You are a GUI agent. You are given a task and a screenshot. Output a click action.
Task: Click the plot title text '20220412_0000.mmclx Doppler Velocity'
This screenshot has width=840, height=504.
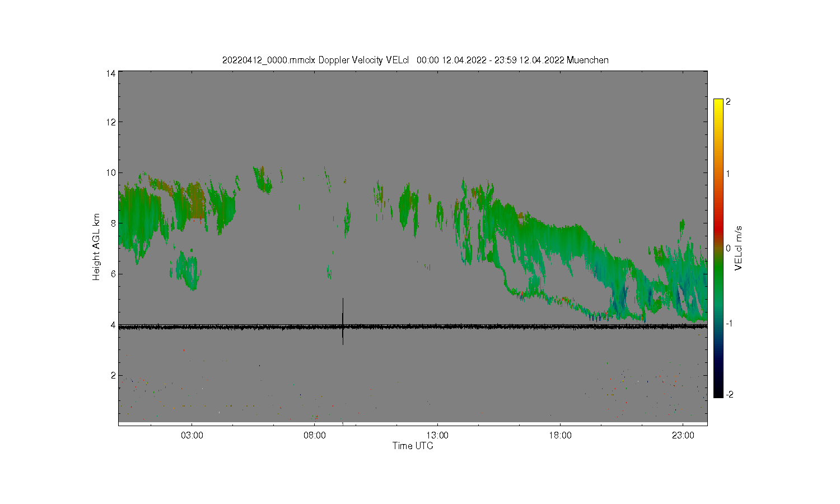(x=302, y=60)
